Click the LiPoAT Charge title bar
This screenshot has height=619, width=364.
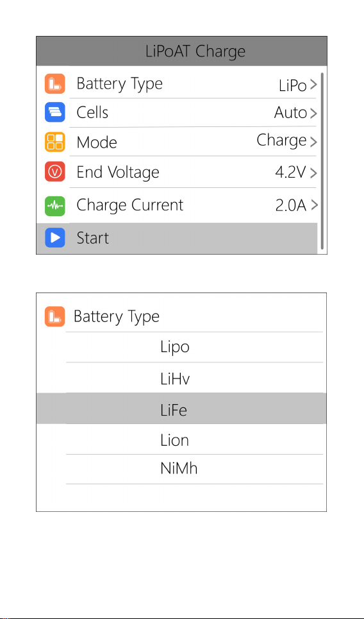pos(181,51)
